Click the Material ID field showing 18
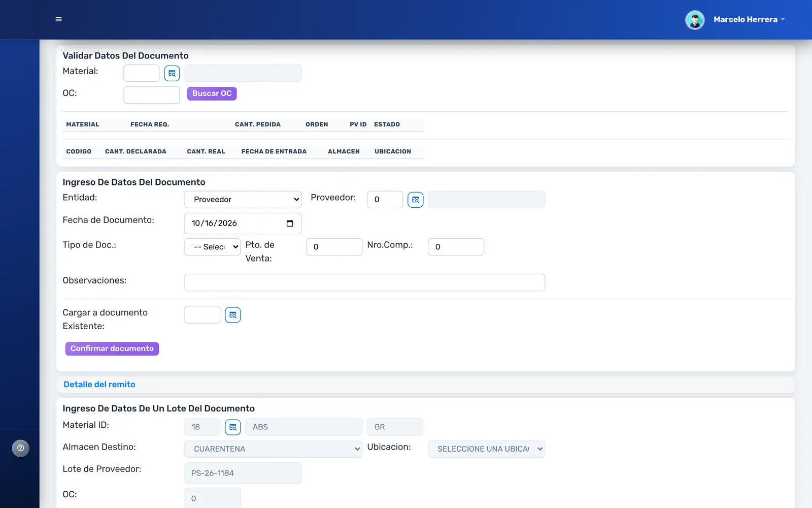812x508 pixels. pyautogui.click(x=202, y=427)
